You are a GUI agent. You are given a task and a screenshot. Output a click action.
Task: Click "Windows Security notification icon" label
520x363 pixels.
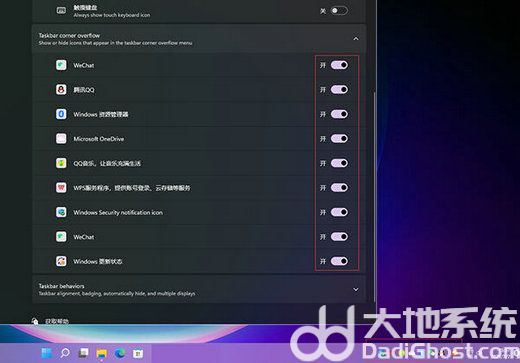(118, 212)
